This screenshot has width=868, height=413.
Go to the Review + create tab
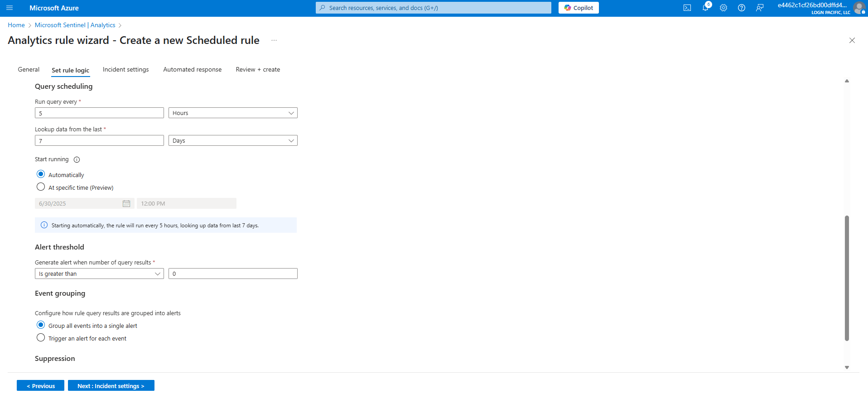point(258,70)
